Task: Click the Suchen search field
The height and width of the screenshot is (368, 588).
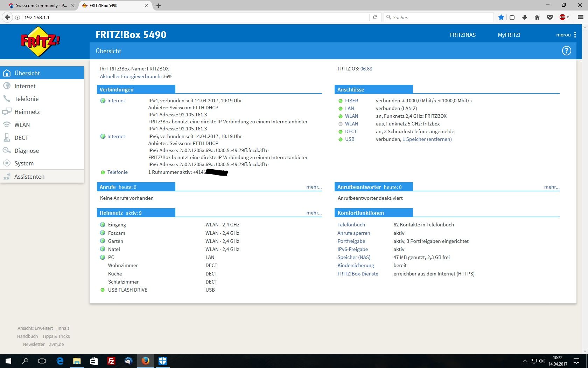Action: [439, 17]
